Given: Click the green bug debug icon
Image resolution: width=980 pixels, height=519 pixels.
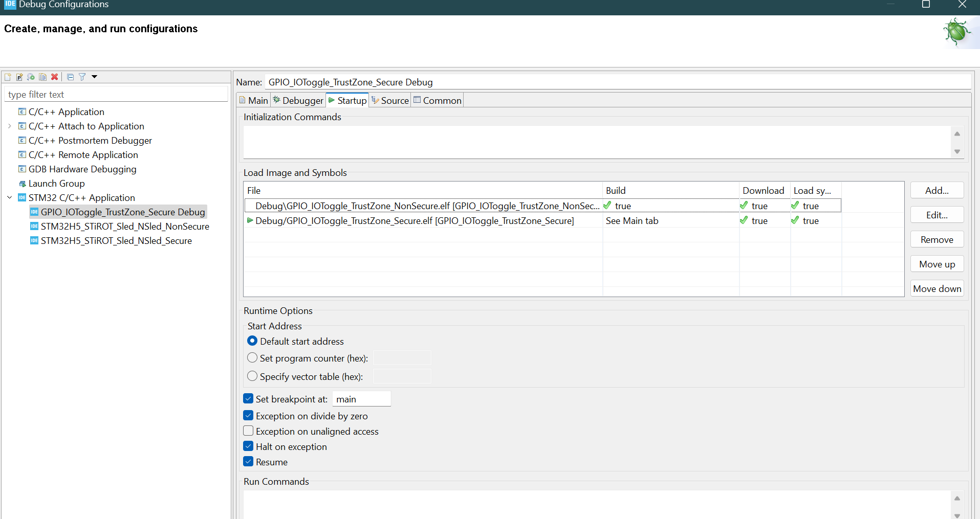Looking at the screenshot, I should tap(956, 32).
